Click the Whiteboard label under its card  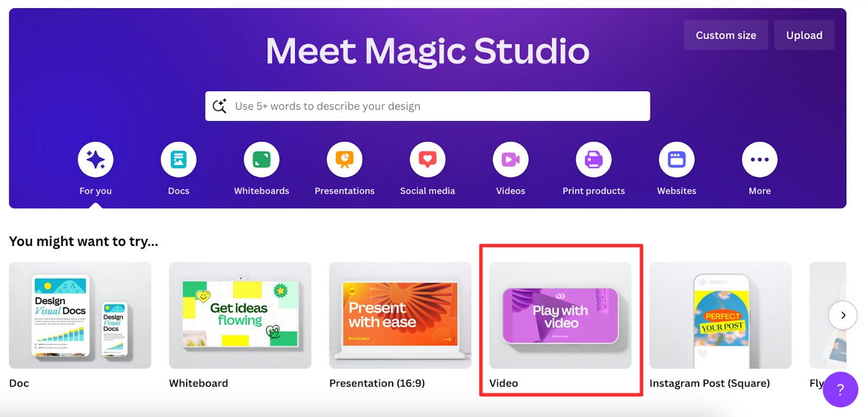click(x=199, y=383)
